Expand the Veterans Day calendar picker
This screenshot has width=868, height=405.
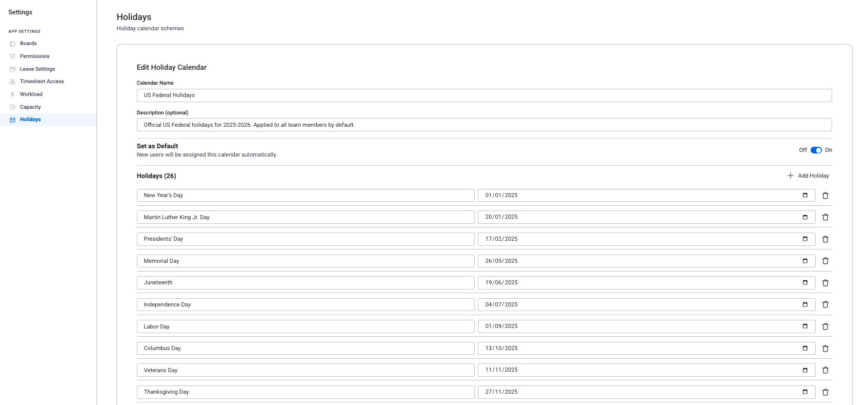[x=805, y=370]
